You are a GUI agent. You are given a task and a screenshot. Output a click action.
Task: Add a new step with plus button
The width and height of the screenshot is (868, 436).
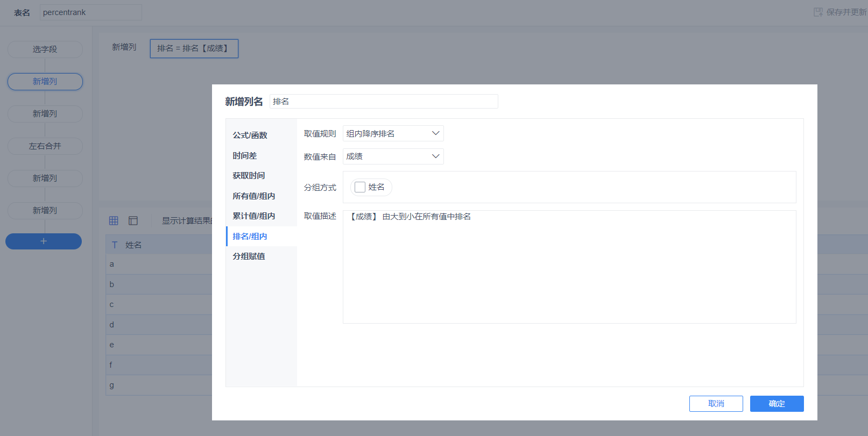(44, 241)
